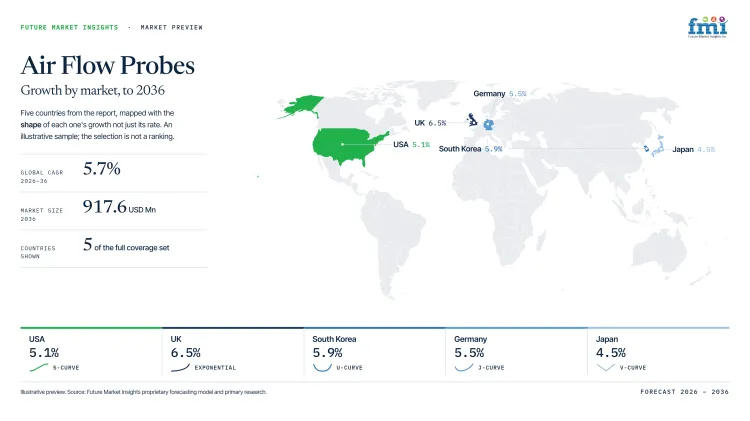
Task: Select the South Korea 5.9% card
Action: (375, 353)
